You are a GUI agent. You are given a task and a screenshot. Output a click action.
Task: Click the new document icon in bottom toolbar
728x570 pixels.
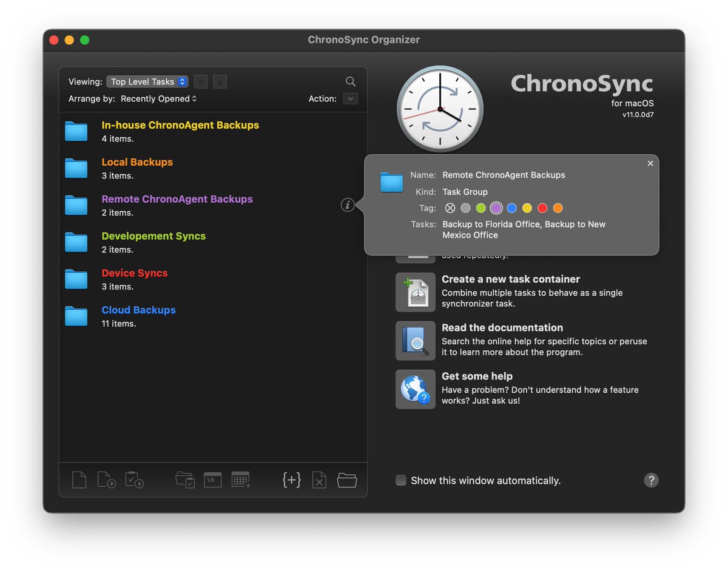79,480
